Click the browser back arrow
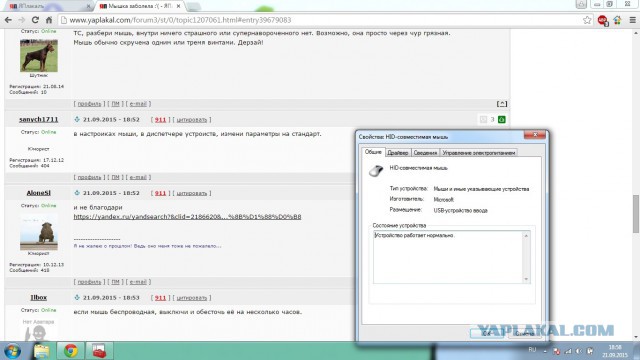 (8, 20)
